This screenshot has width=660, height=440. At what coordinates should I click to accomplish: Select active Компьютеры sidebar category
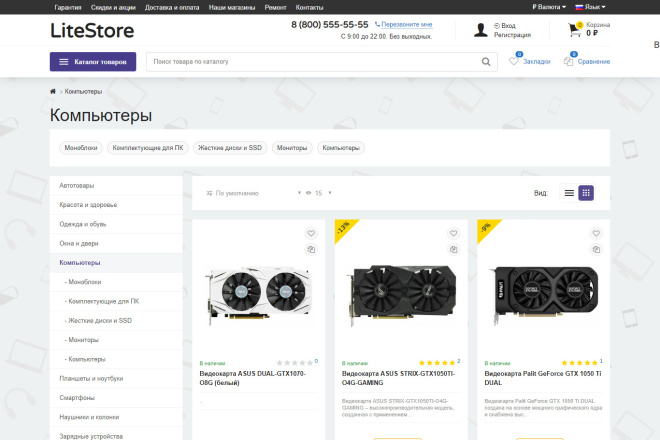click(x=116, y=263)
